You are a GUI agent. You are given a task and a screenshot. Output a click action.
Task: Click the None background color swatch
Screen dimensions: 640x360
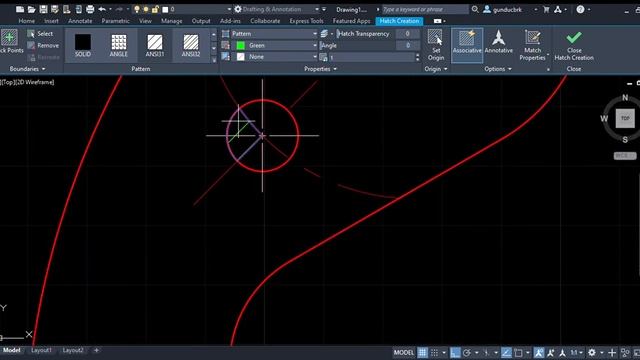241,57
